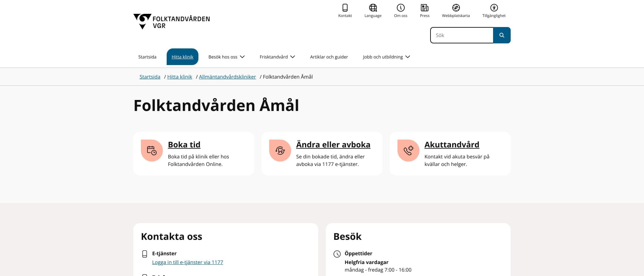Select the Language globe icon
Viewport: 644px width, 276px height.
(x=373, y=8)
